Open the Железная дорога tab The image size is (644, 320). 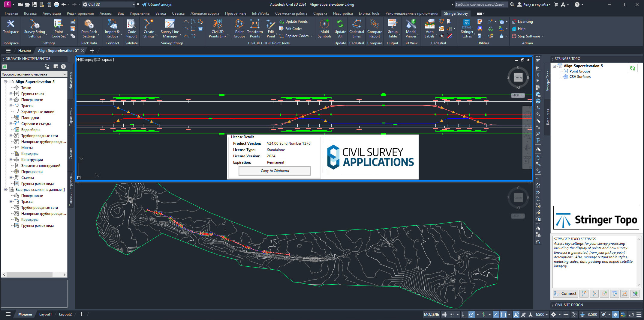(x=205, y=13)
